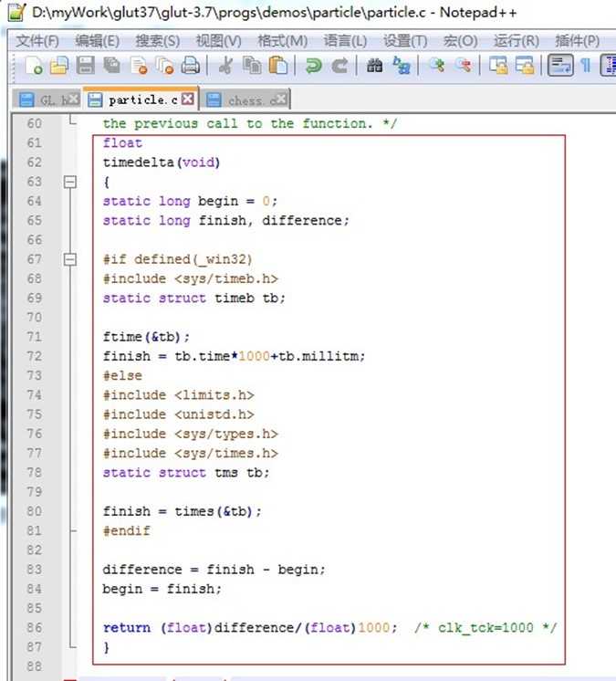Open the 宏(O) menu
This screenshot has height=681, width=616.
pyautogui.click(x=460, y=41)
